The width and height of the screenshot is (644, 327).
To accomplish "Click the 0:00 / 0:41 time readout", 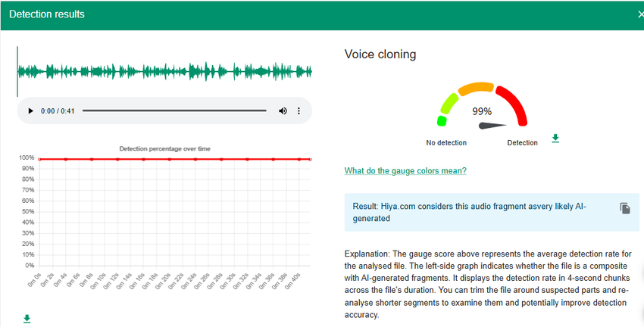I will pyautogui.click(x=58, y=111).
